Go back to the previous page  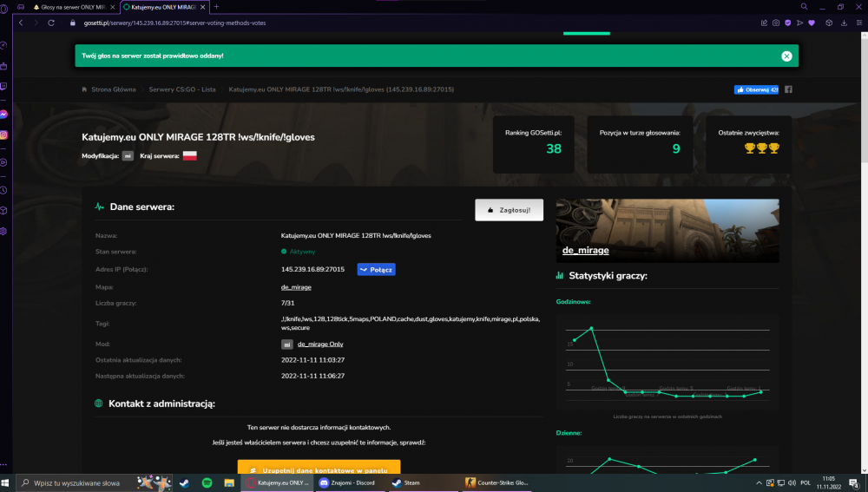pyautogui.click(x=21, y=23)
